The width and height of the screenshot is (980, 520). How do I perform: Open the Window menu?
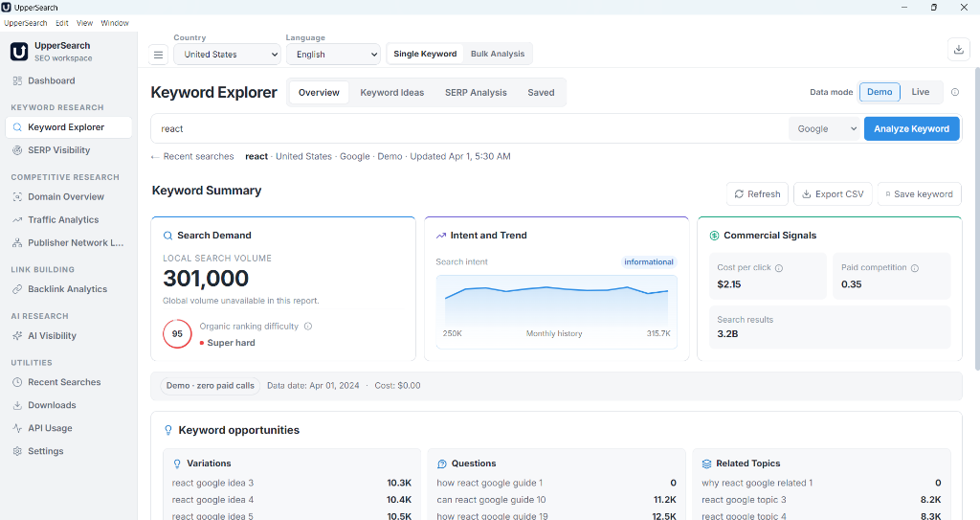[115, 23]
